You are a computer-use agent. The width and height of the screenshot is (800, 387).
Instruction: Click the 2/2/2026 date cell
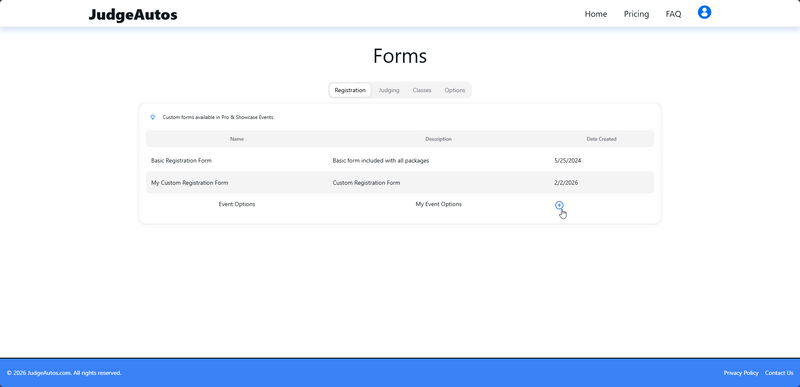click(x=566, y=183)
